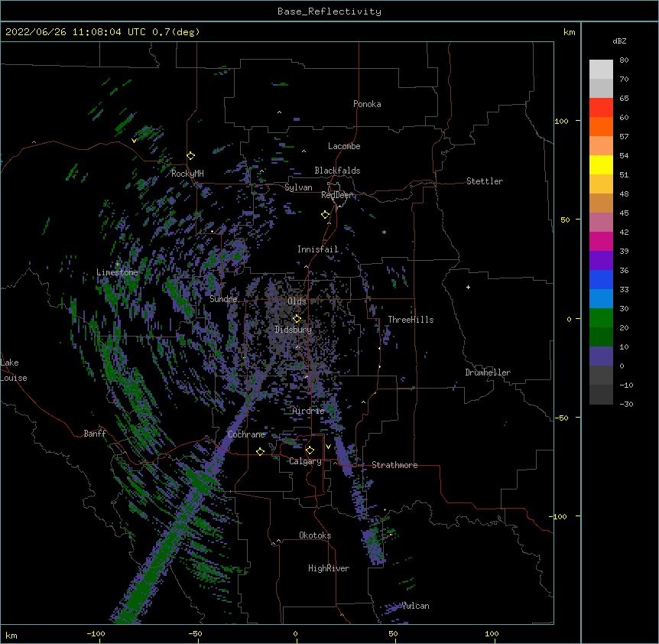
Task: Pick the 65 dBZ red legend swatch
Action: 601,108
